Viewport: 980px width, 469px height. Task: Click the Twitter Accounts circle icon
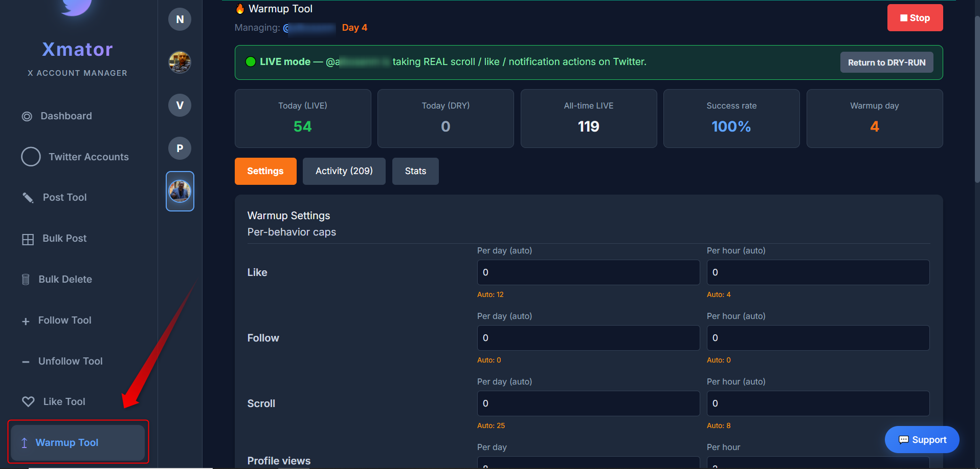pos(31,157)
